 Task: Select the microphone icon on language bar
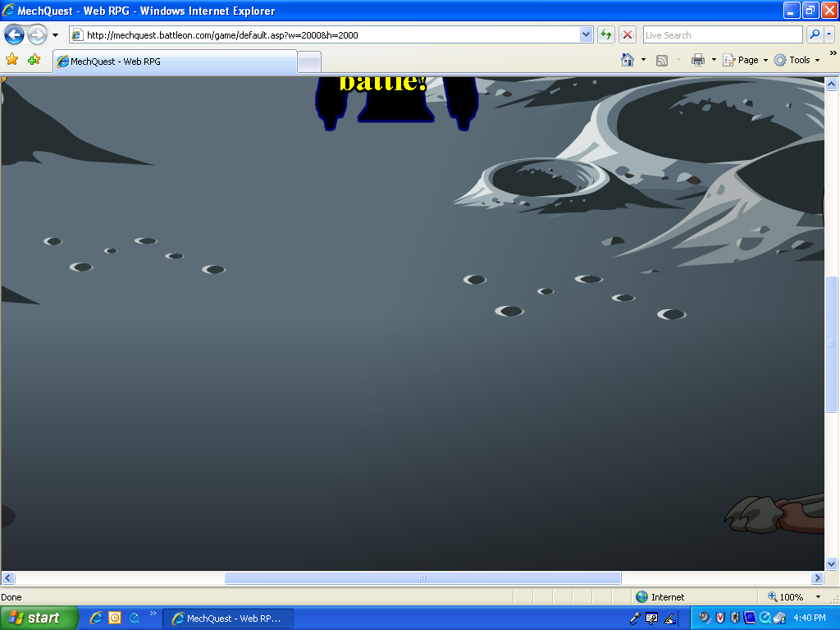click(635, 618)
